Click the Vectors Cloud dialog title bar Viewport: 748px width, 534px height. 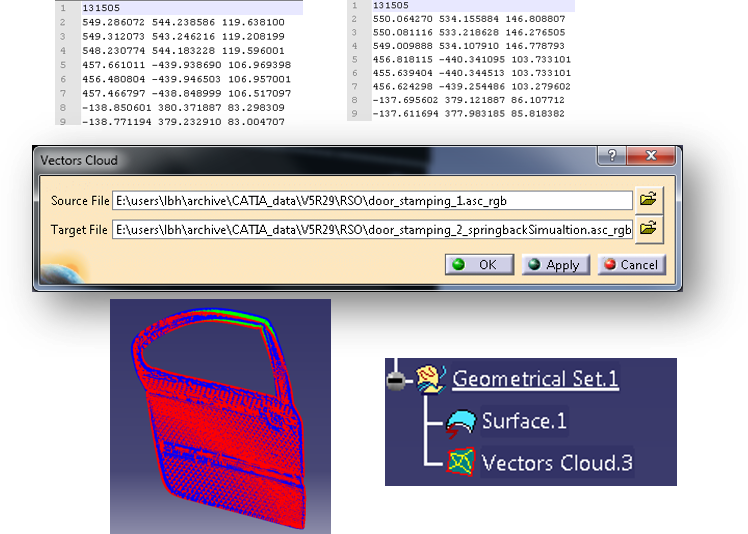tap(300, 158)
